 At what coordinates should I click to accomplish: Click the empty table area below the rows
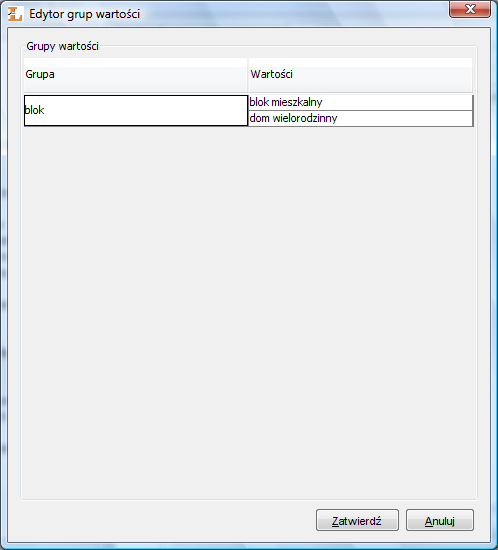tap(249, 312)
